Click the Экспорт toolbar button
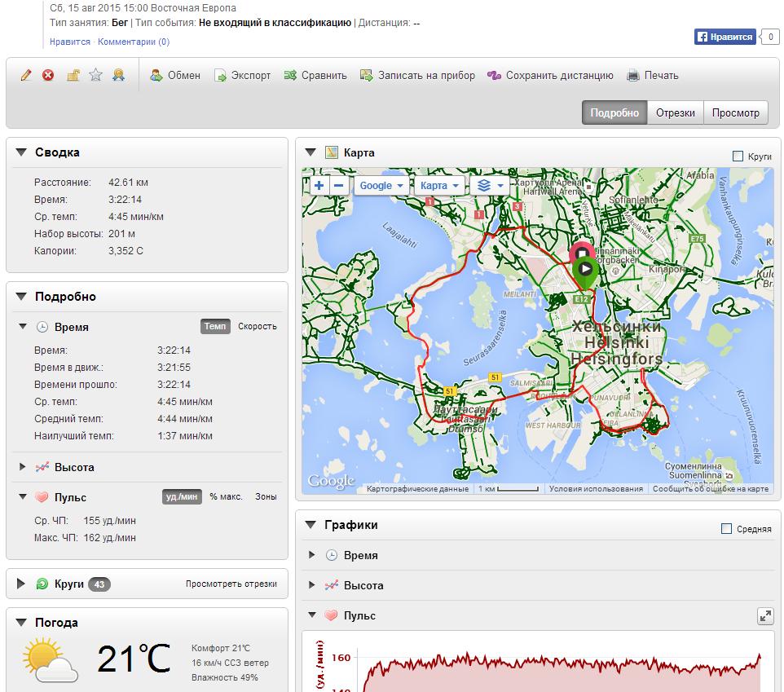Screen dimensions: 784x692 click(242, 76)
